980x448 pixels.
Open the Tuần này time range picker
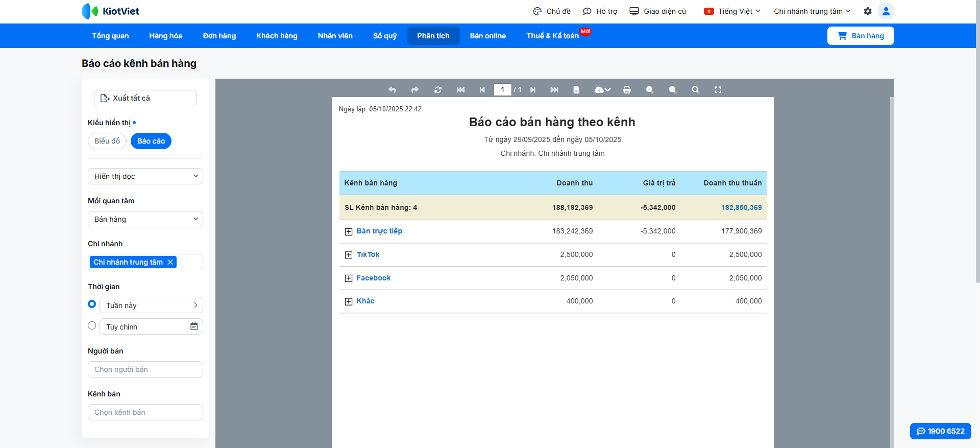point(152,305)
